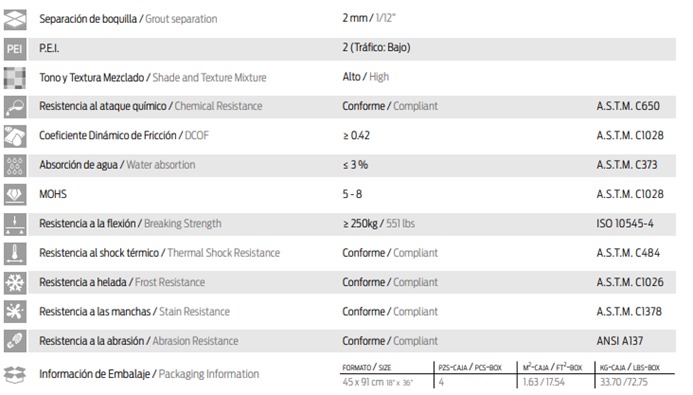This screenshot has width=693, height=395.
Task: Click the DCOF friction icon
Action: [x=15, y=136]
